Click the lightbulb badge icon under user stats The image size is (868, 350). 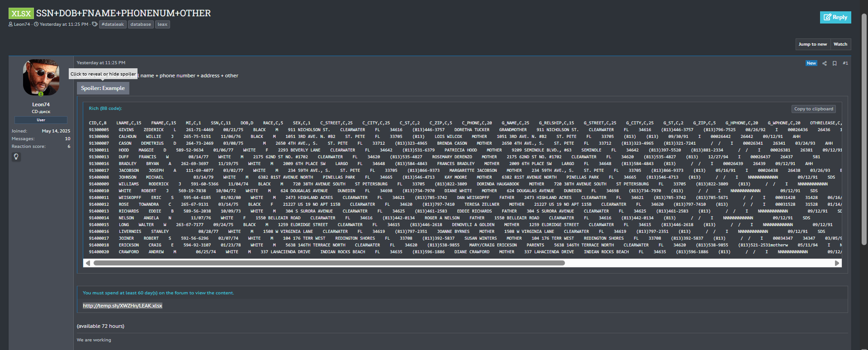(x=16, y=156)
